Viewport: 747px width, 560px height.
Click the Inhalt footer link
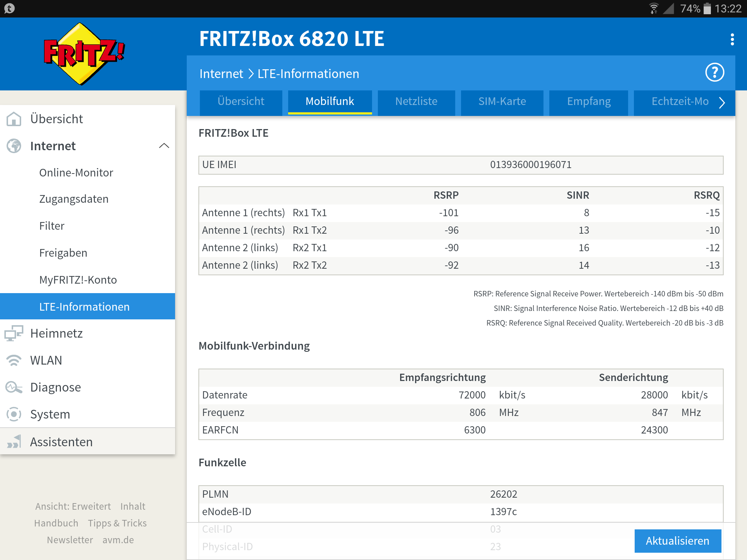point(133,506)
